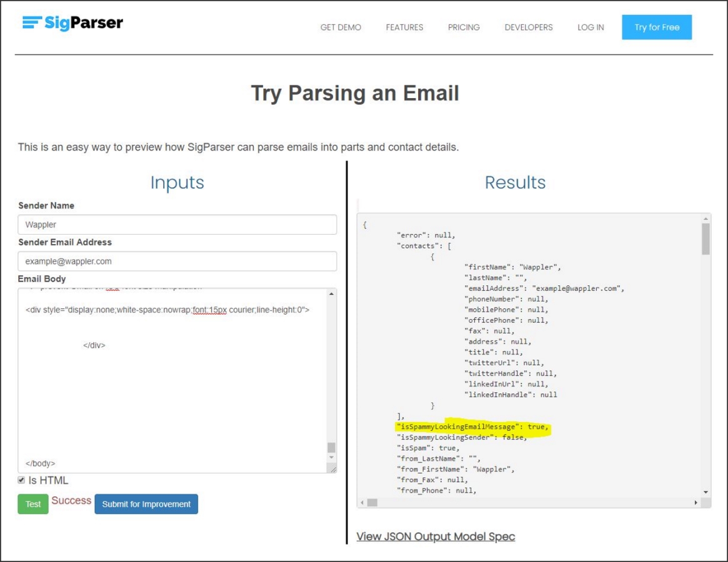Click the Sender Email Address field
Screen dimensions: 728x562
177,260
